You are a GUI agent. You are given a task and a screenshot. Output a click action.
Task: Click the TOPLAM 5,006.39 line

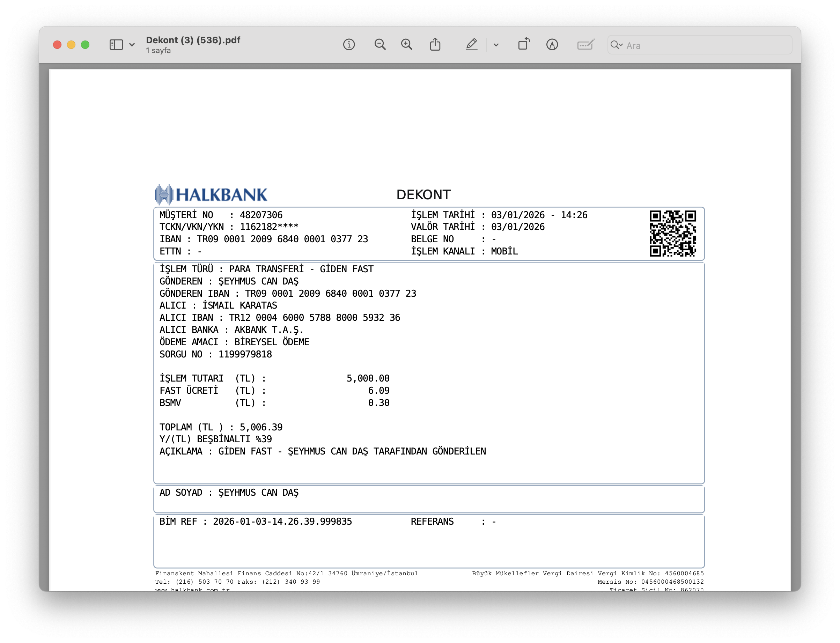tap(221, 428)
